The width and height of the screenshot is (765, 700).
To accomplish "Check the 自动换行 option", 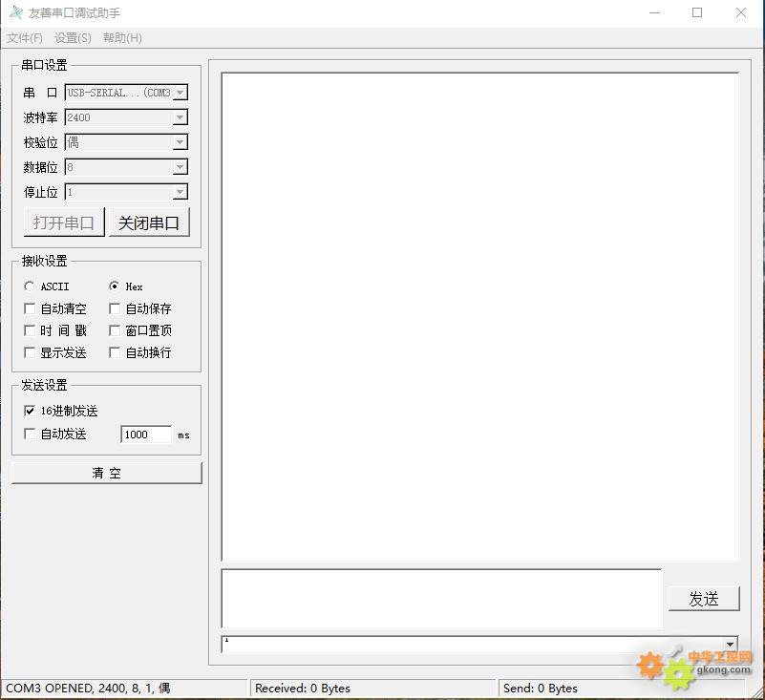I will (x=115, y=352).
